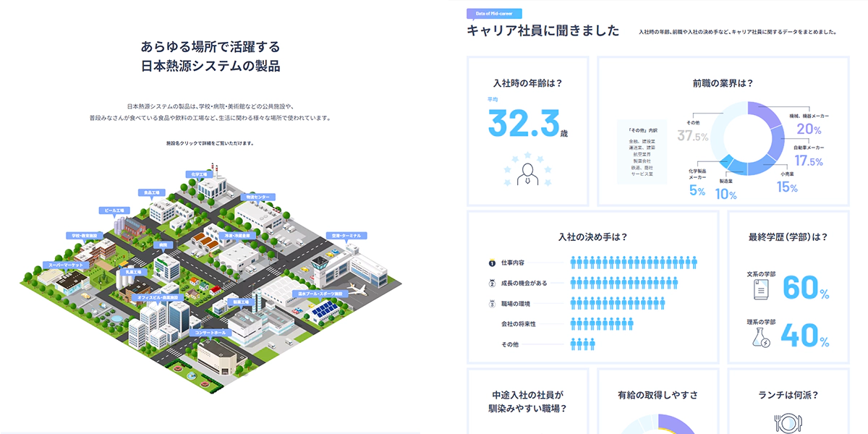868x434 pixels.
Task: Click the 有給の取得しやすさ title
Action: tap(658, 395)
